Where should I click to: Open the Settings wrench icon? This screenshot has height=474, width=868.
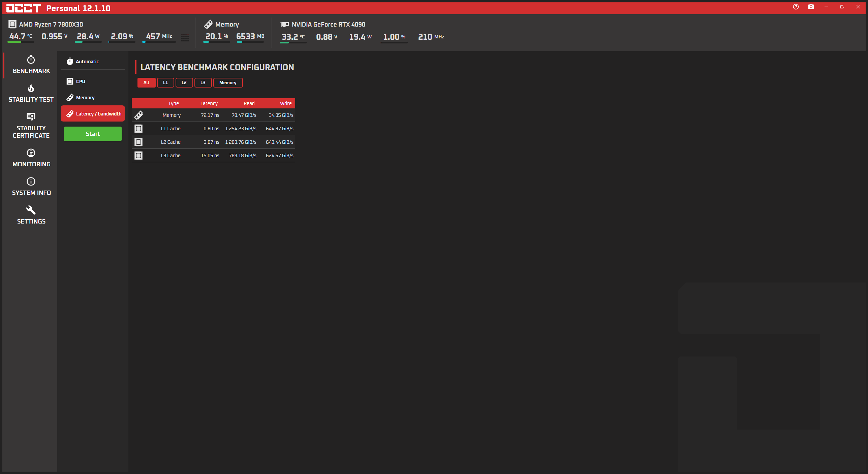tap(31, 210)
